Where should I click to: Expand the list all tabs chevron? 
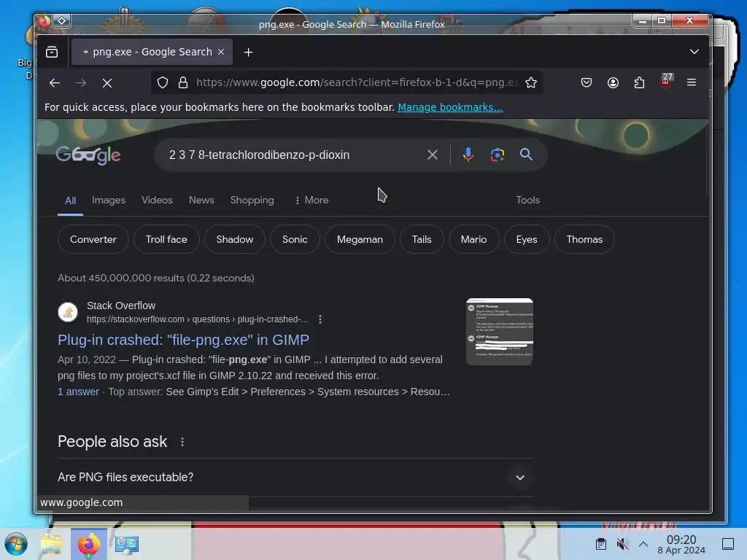tap(694, 52)
